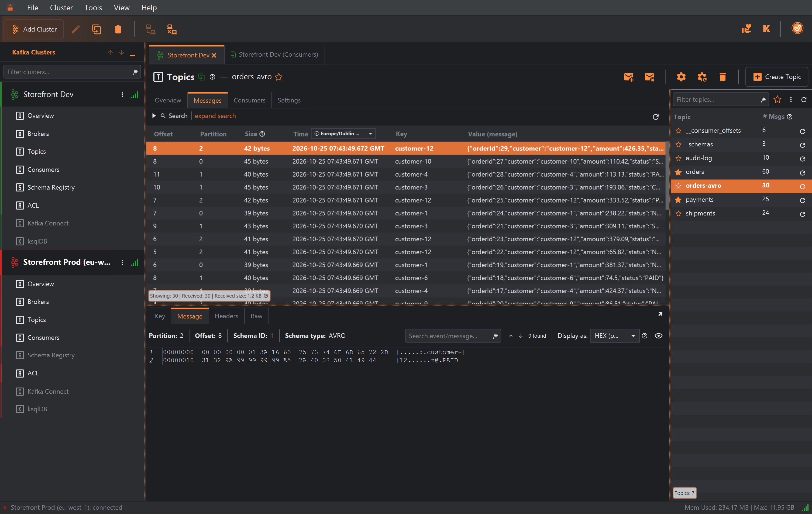Click the Create Topic button
812x514 pixels.
777,77
